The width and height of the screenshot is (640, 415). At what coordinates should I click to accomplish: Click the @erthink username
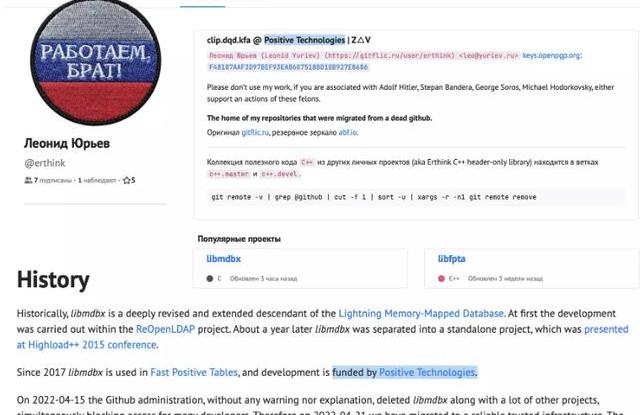point(37,162)
